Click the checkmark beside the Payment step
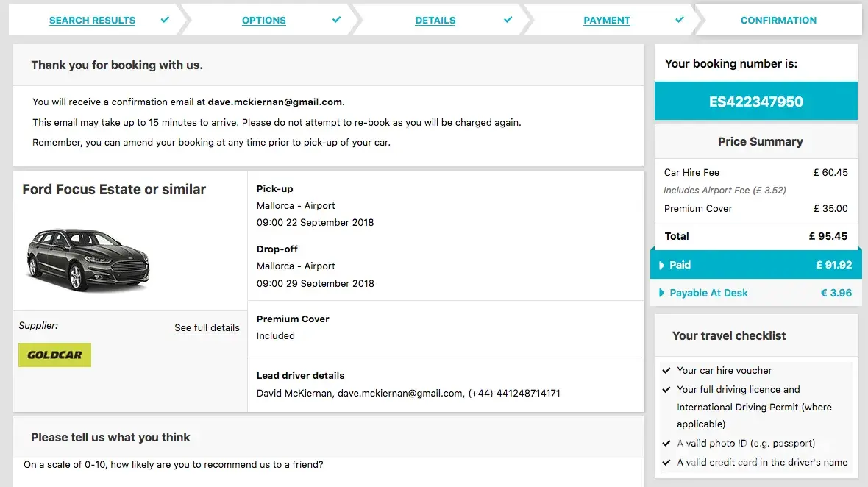Image resolution: width=868 pixels, height=487 pixels. coord(679,20)
